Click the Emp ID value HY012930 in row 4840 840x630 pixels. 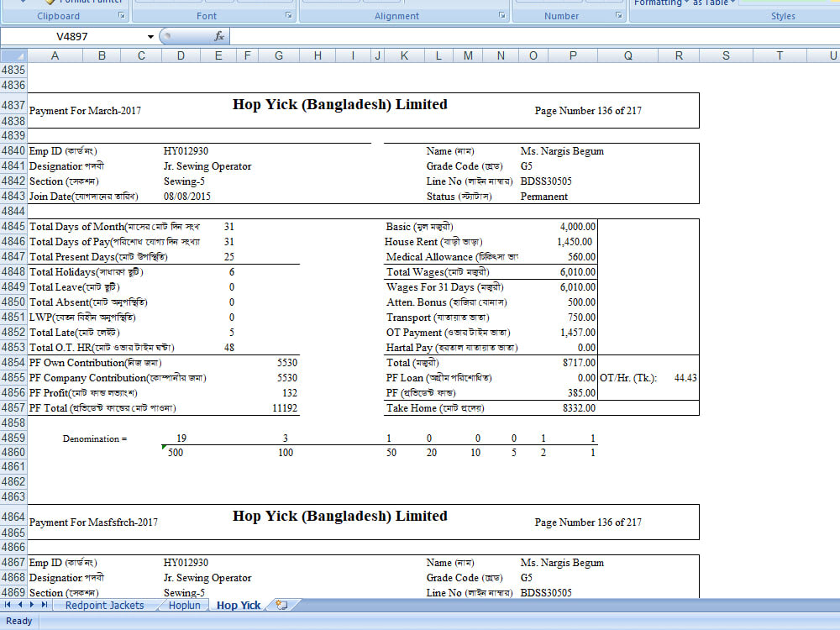pyautogui.click(x=186, y=151)
